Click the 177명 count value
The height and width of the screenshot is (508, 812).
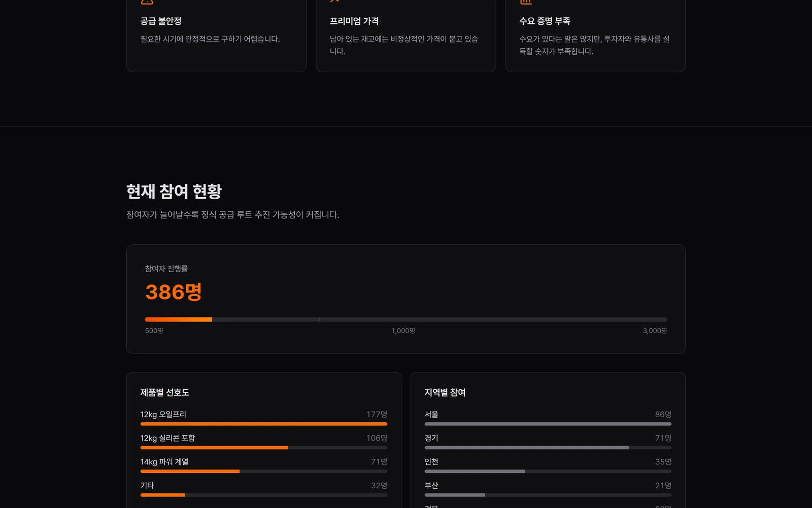tap(377, 415)
